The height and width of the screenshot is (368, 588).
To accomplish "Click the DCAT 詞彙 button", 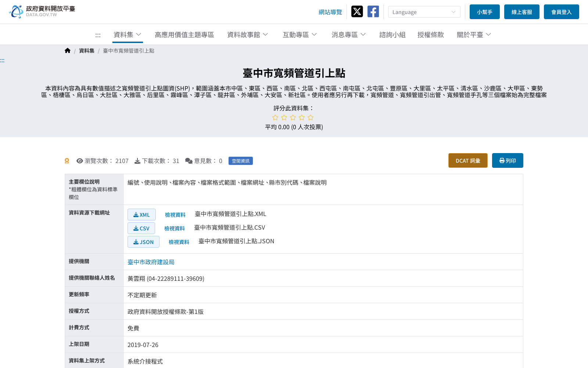I will pos(468,160).
